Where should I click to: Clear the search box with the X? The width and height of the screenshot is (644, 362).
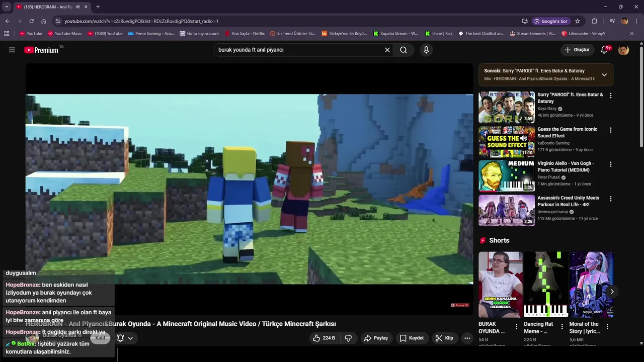[x=387, y=50]
